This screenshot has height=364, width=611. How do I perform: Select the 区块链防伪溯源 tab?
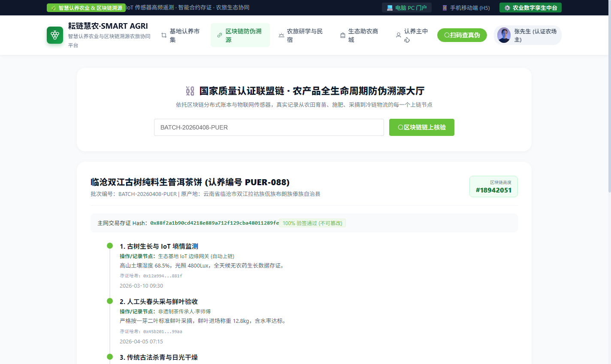(240, 35)
